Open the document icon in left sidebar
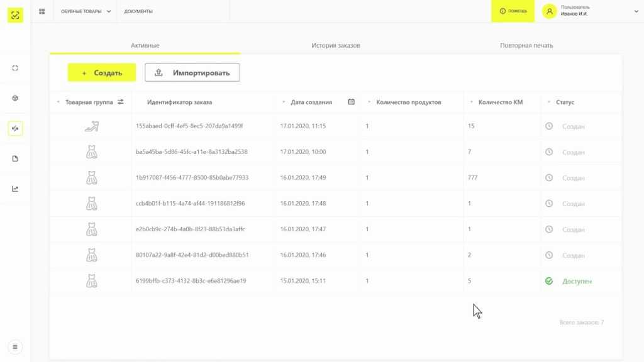 coord(15,158)
